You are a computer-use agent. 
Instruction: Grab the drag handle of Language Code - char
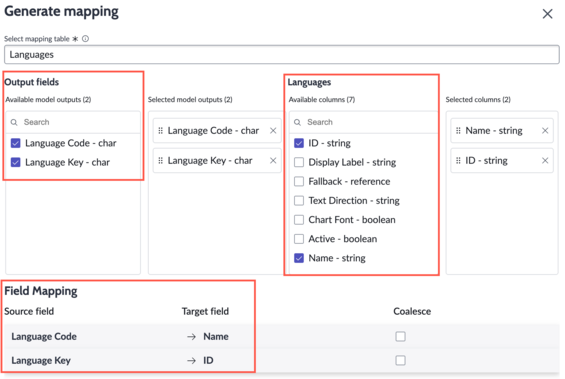pyautogui.click(x=160, y=130)
